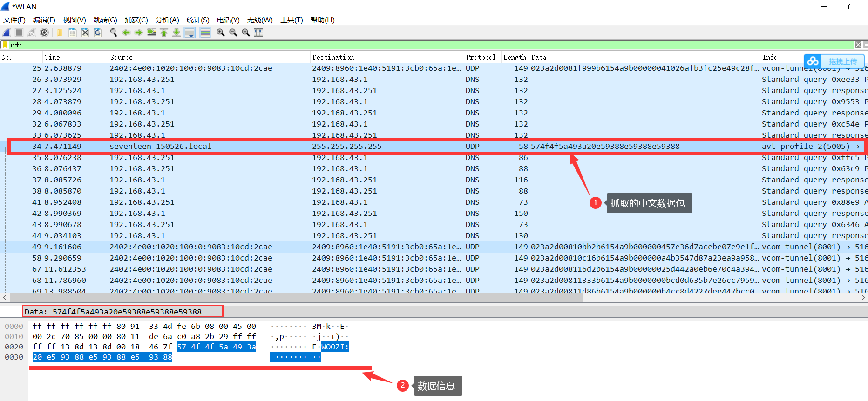The height and width of the screenshot is (401, 868).
Task: Click into the display filter field containing udp
Action: click(431, 45)
